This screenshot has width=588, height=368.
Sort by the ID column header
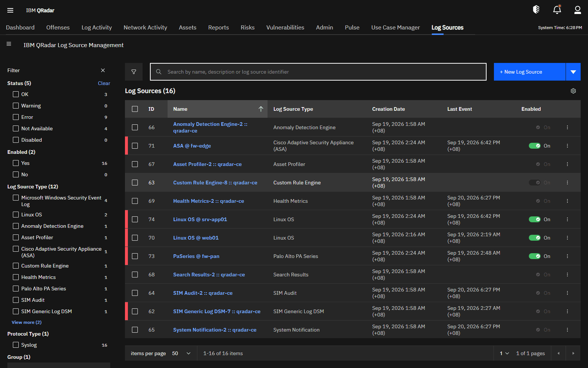151,109
